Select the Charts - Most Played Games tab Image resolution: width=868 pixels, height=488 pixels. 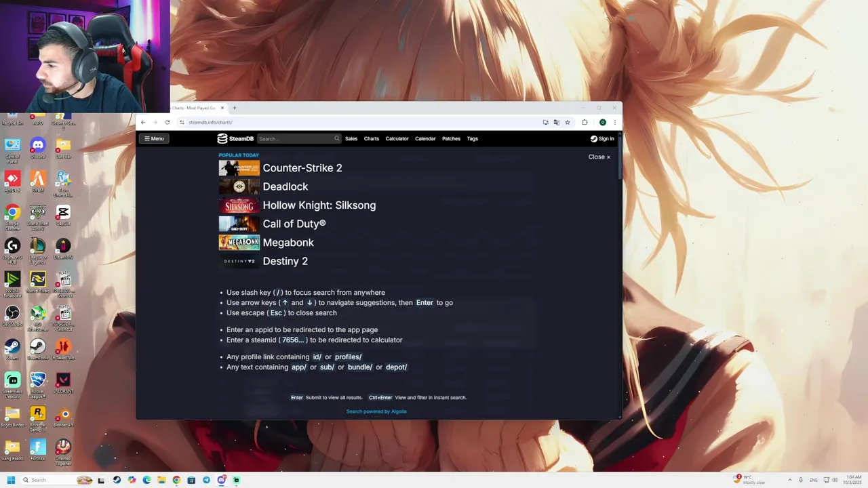click(x=194, y=108)
